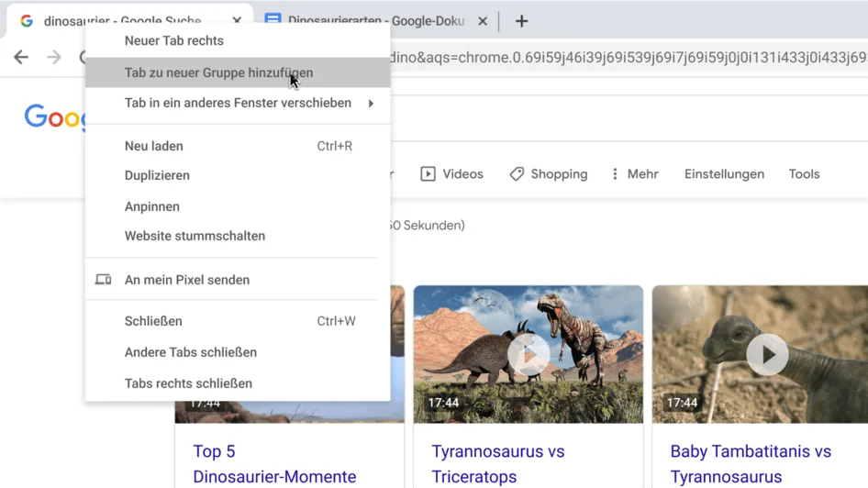The image size is (868, 488).
Task: Click the Google Docs icon on second tab
Action: pos(273,20)
